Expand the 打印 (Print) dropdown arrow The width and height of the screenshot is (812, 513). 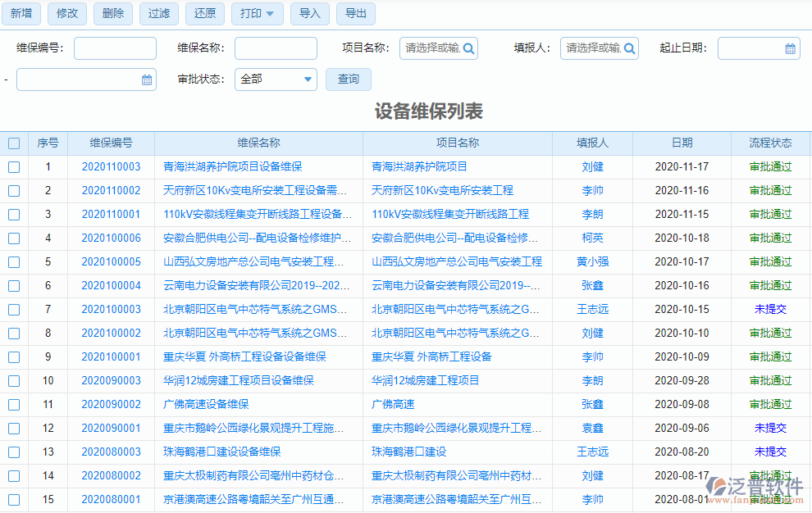point(271,14)
